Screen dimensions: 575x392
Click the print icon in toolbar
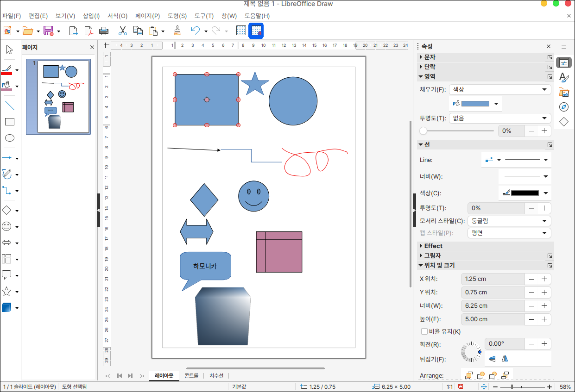(104, 31)
